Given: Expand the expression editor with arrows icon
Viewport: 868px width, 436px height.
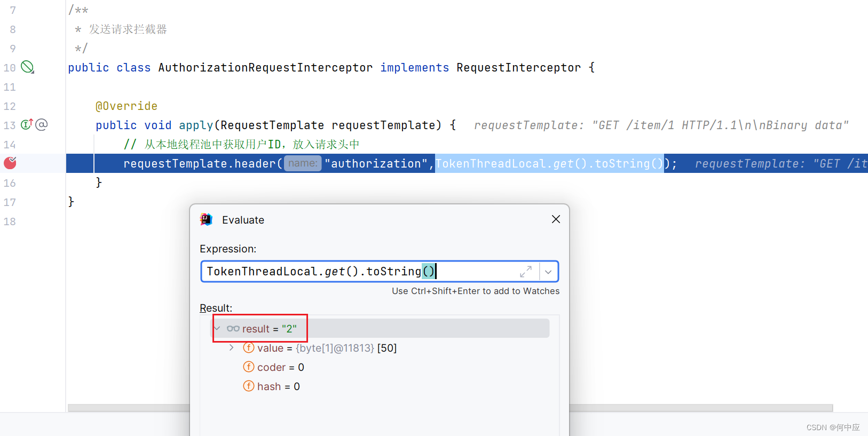Looking at the screenshot, I should 526,272.
